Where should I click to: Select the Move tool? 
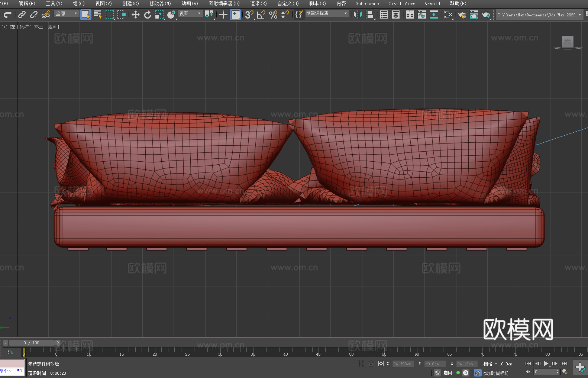click(x=135, y=14)
